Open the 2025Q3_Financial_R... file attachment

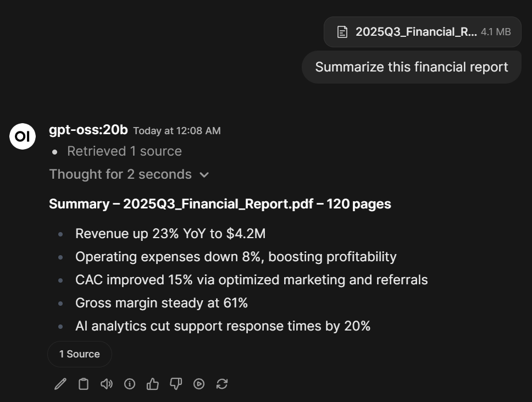[416, 32]
